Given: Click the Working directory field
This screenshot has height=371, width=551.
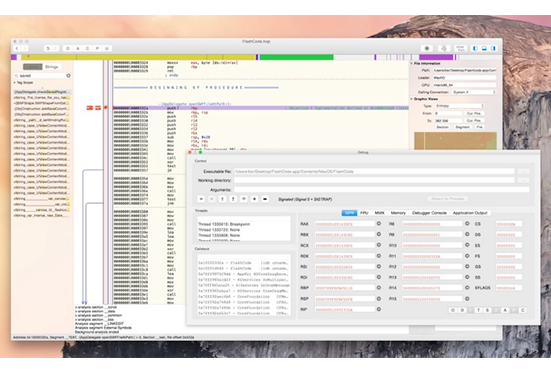Looking at the screenshot, I should click(374, 180).
